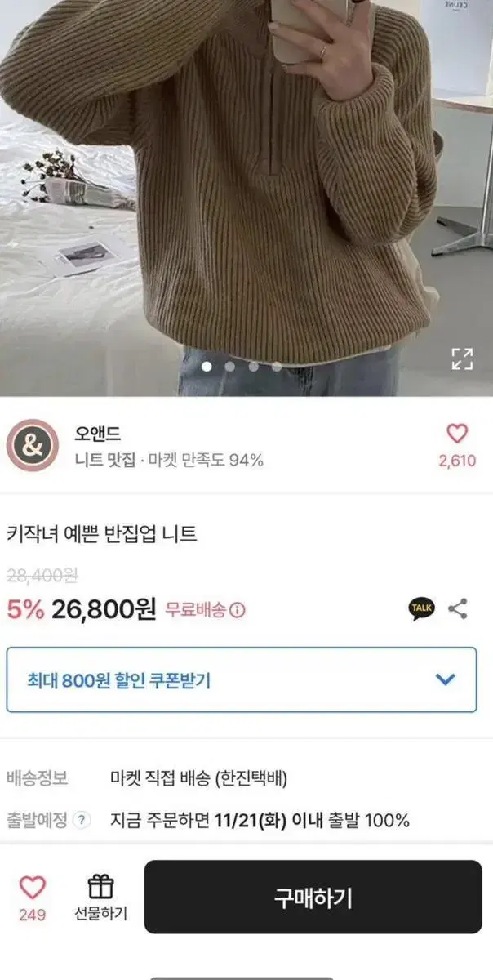
Task: Tap the 무료배송 label
Action: pos(196,610)
